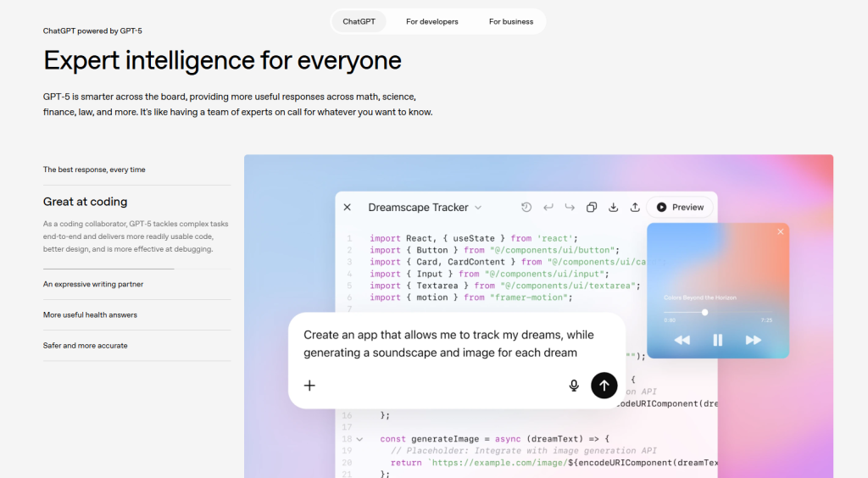This screenshot has width=868, height=478.
Task: Open "Safer and more accurate" section
Action: coord(86,345)
